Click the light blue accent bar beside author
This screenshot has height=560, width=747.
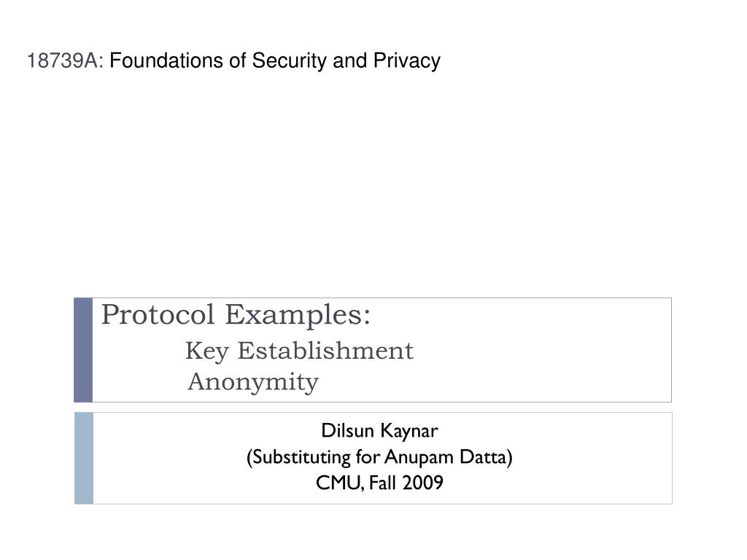[x=84, y=458]
